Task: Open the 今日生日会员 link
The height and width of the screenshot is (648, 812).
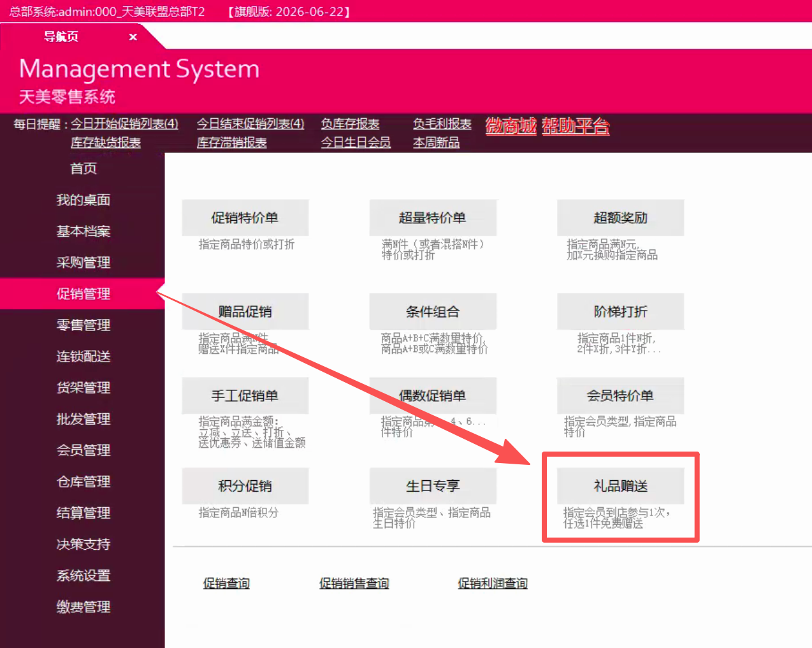Action: point(356,142)
